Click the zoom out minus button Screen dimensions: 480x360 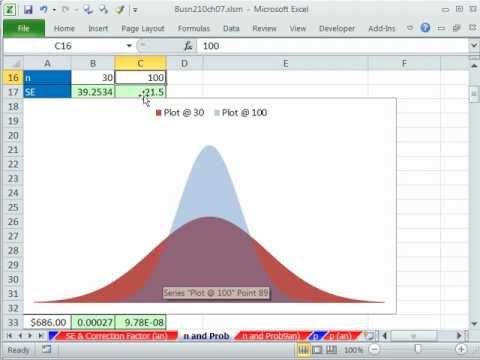(x=375, y=349)
